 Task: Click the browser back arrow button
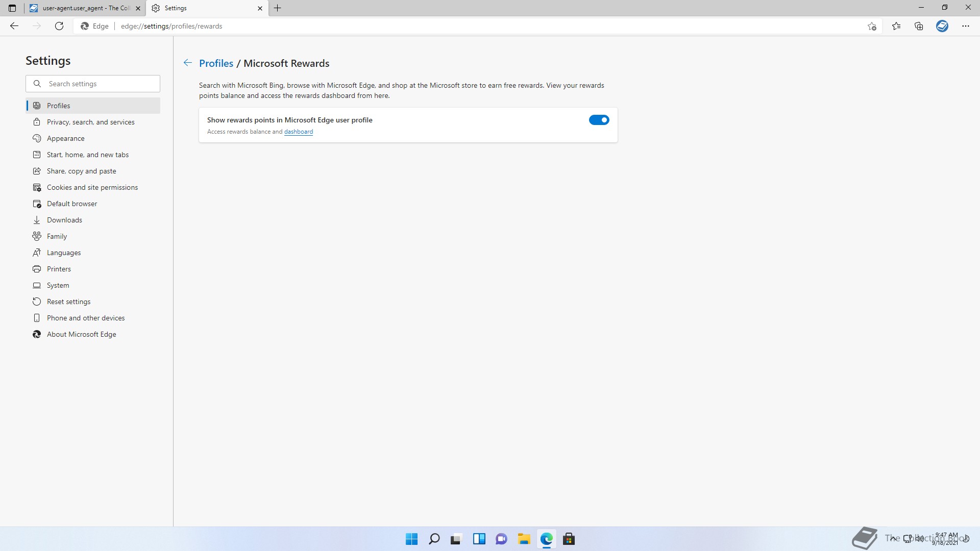point(14,26)
